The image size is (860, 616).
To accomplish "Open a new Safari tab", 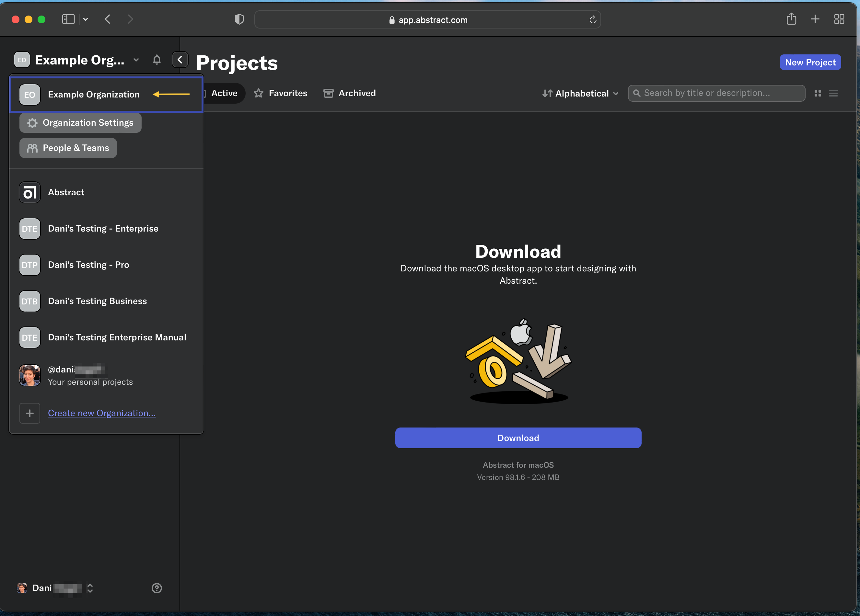I will (x=815, y=19).
